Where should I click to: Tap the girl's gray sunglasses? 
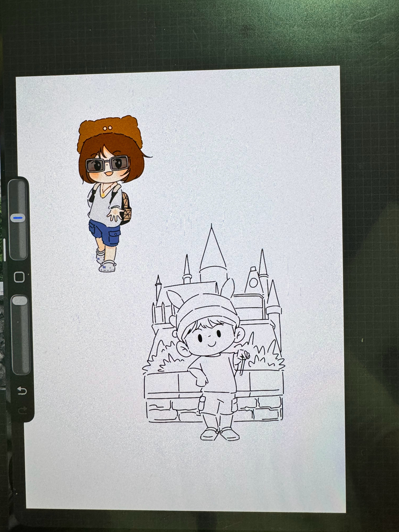107,164
